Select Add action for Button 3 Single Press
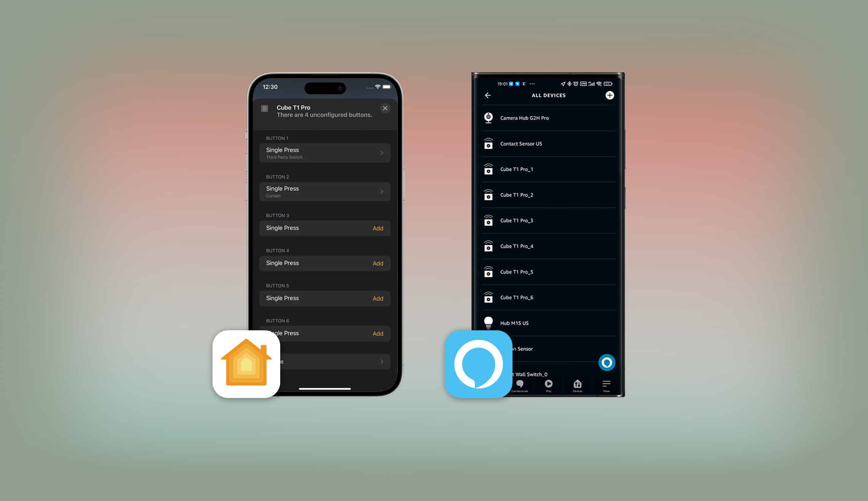This screenshot has width=868, height=501. pos(378,228)
